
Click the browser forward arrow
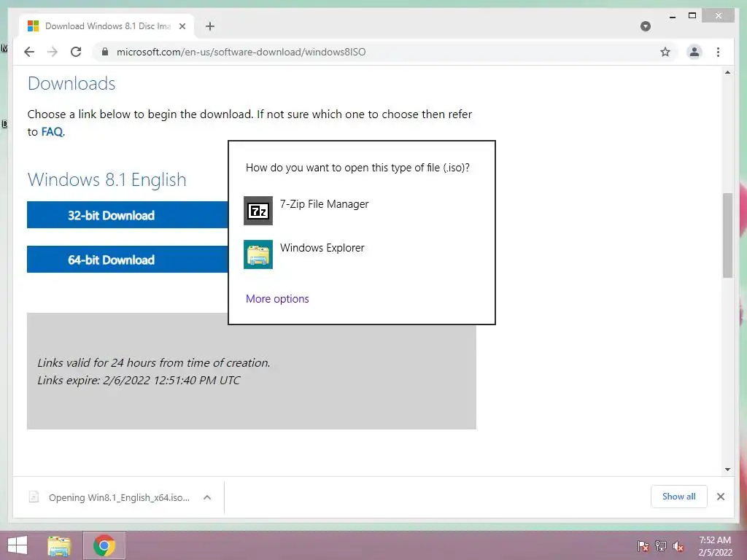coord(53,52)
